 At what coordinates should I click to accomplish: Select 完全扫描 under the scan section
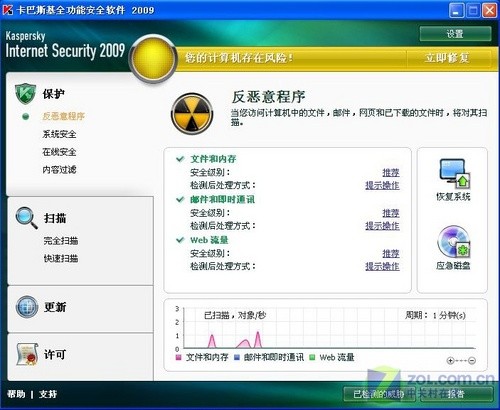coord(61,240)
